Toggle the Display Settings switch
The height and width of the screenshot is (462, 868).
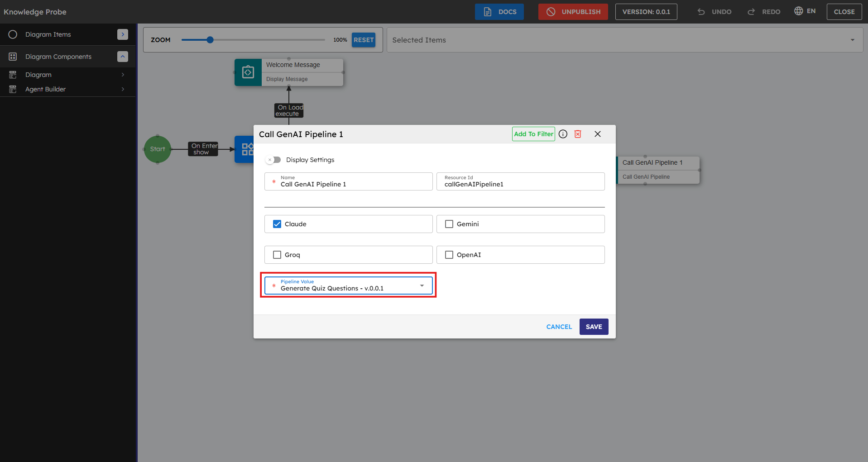[x=273, y=160]
